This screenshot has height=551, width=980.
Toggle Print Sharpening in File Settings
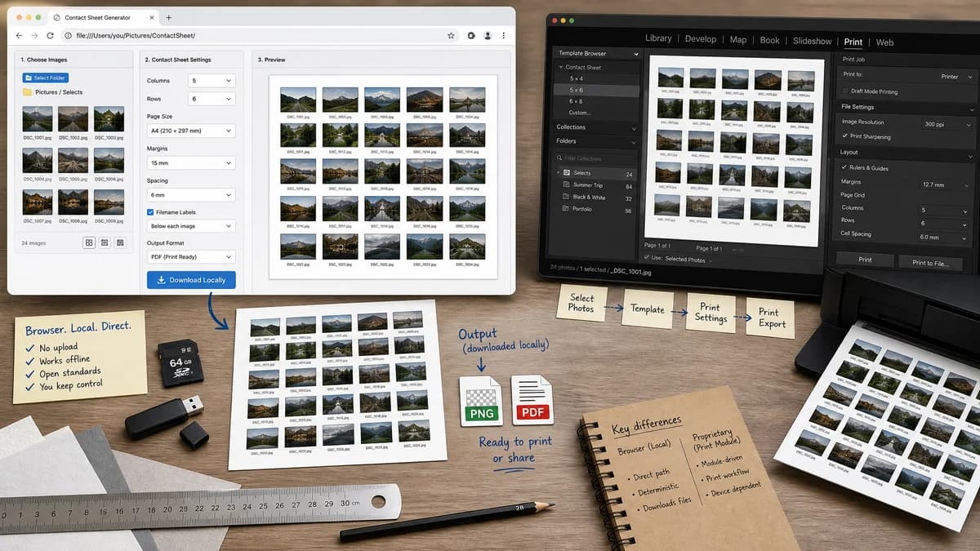click(846, 136)
